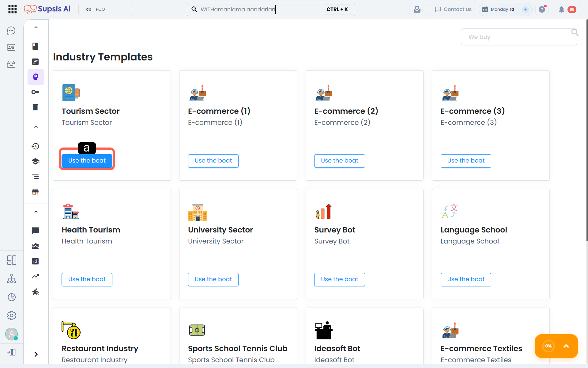Open the chat conversations sidebar icon
The image size is (588, 368).
coord(11,31)
